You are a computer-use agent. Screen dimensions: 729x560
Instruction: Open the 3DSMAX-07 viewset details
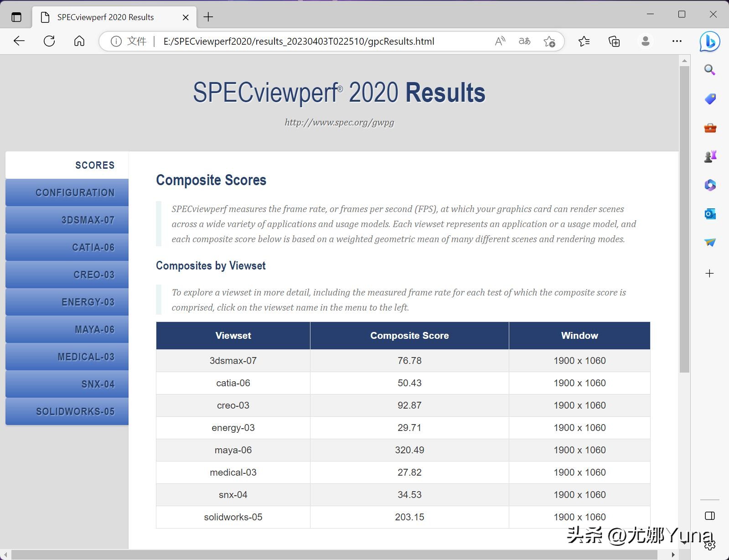click(67, 220)
